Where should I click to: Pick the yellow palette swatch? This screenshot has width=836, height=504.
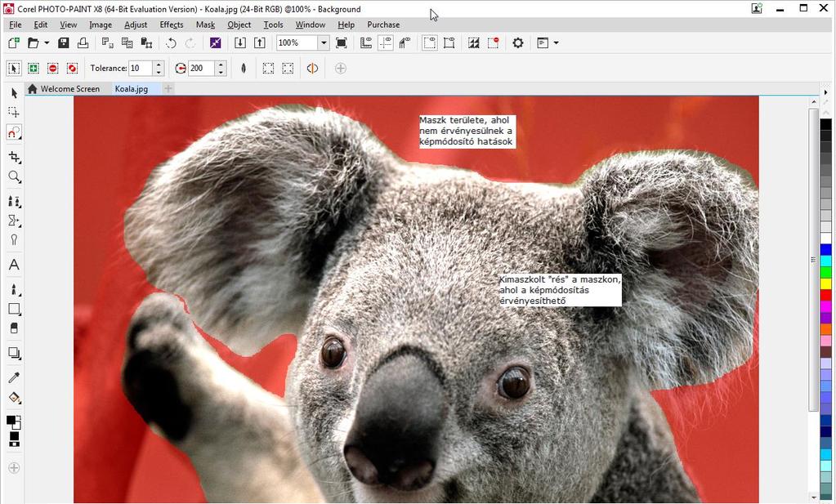coord(826,284)
